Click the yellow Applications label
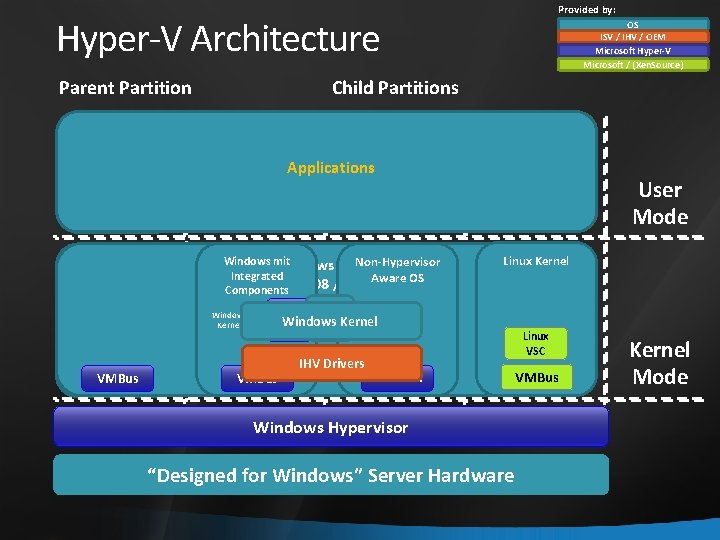 coord(331,168)
